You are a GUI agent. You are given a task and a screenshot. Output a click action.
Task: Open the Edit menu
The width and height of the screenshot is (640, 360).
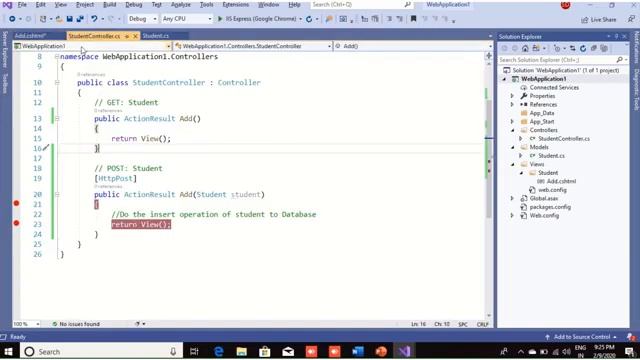(x=40, y=4)
